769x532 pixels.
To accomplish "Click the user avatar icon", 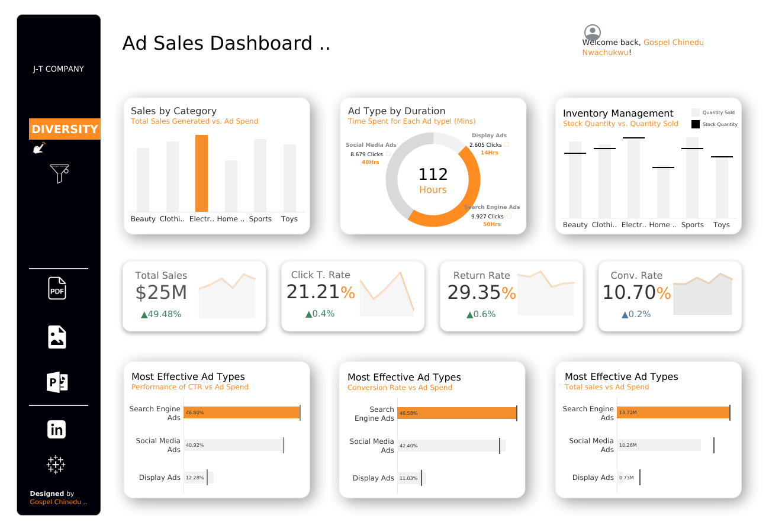I will click(x=593, y=33).
